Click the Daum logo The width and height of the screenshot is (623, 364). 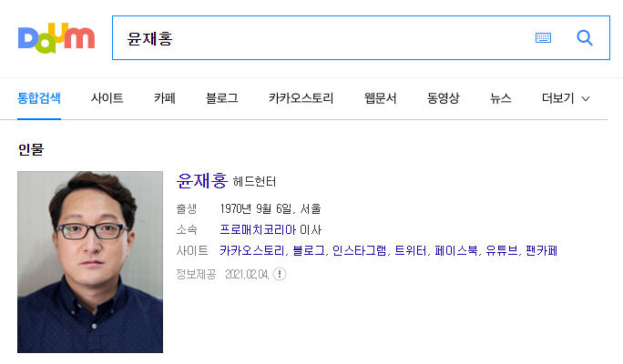tap(56, 38)
